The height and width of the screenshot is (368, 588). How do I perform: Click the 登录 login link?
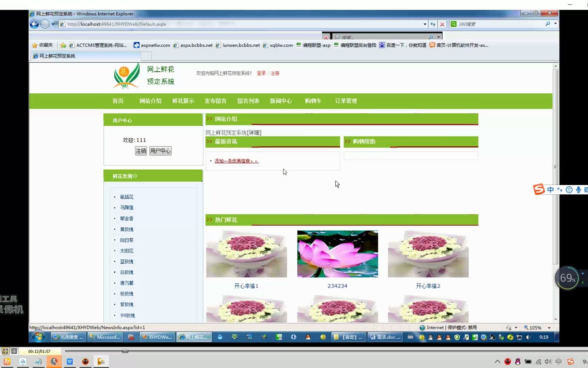coord(261,73)
